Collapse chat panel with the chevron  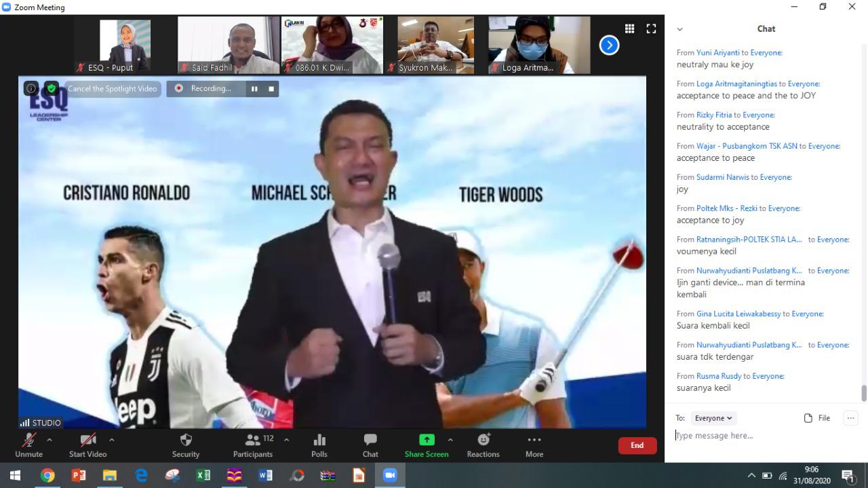pyautogui.click(x=679, y=29)
